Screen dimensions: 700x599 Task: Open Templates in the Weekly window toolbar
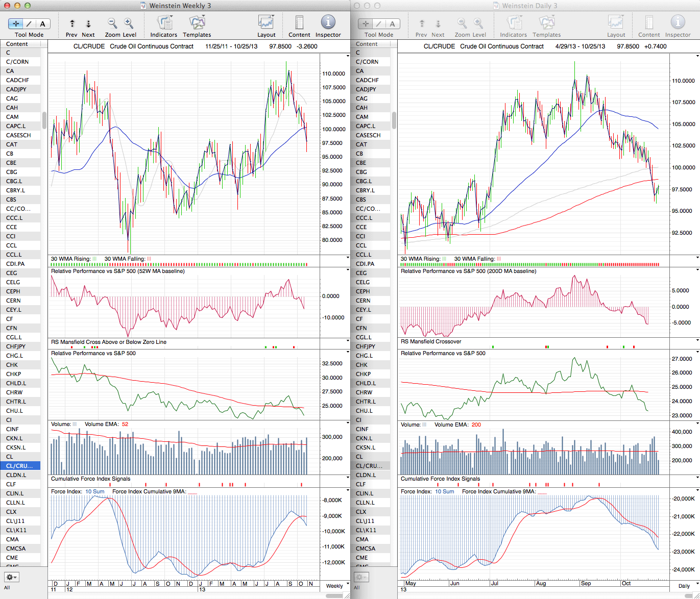197,23
